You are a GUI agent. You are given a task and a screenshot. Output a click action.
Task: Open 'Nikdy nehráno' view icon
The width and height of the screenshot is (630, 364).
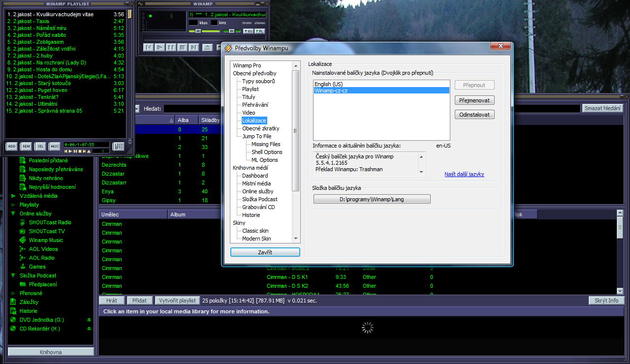(23, 178)
